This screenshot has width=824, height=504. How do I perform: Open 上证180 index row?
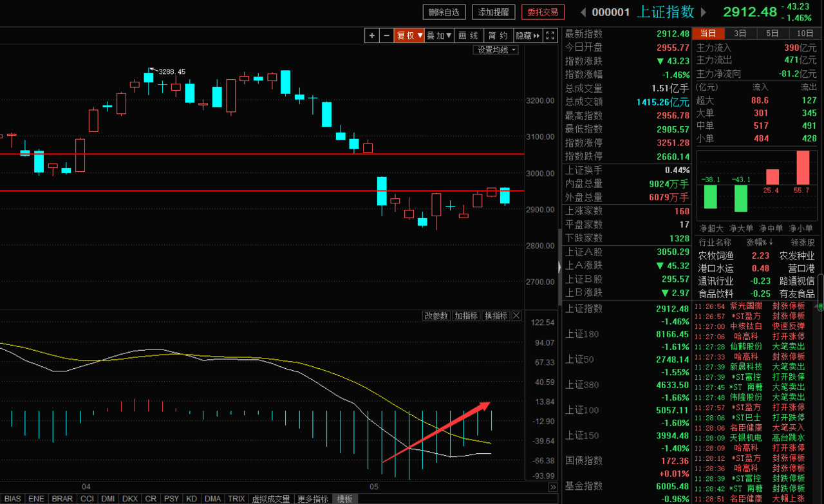click(628, 340)
